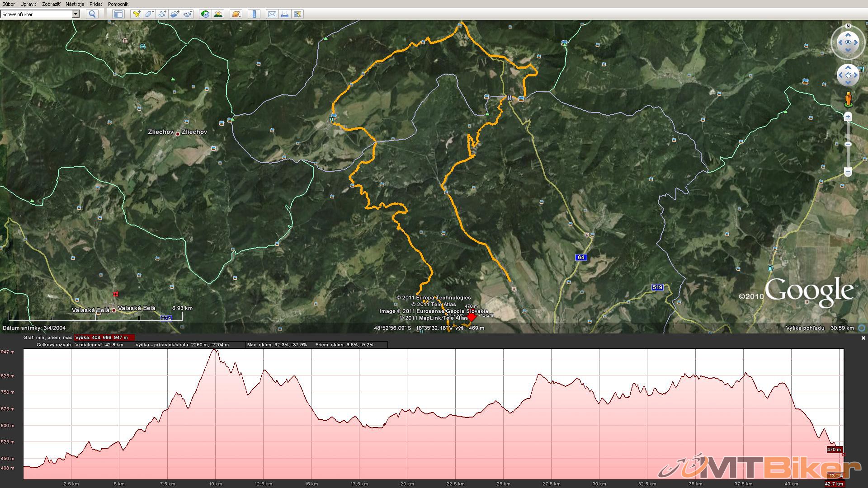Screen dimensions: 868x488
Task: Click the email envelope icon
Action: click(x=272, y=14)
